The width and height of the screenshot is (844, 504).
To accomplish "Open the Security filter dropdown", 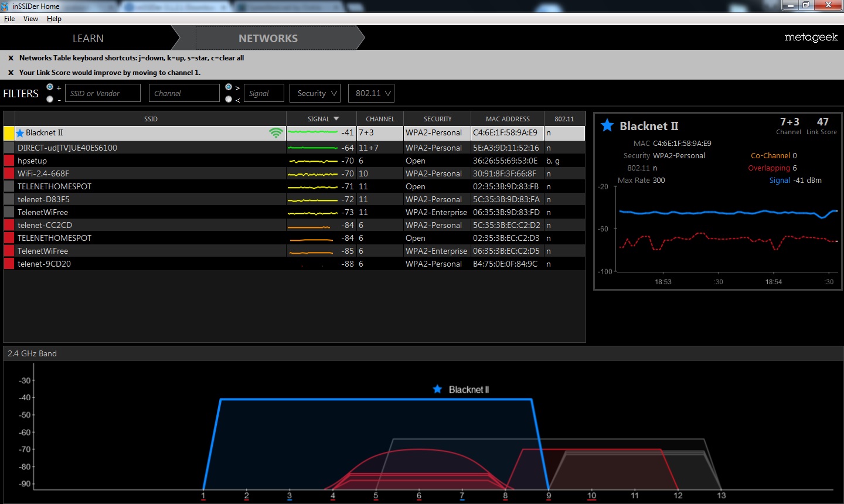I will click(x=315, y=93).
